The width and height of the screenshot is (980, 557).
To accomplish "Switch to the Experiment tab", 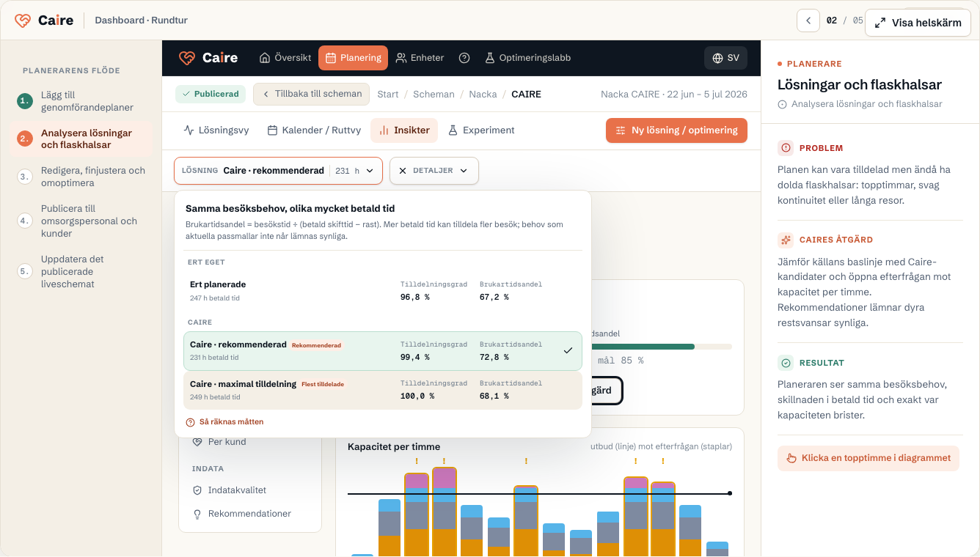I will pos(481,130).
